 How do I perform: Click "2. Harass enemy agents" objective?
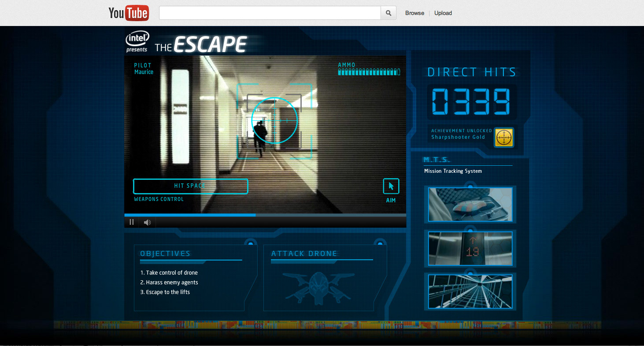169,283
